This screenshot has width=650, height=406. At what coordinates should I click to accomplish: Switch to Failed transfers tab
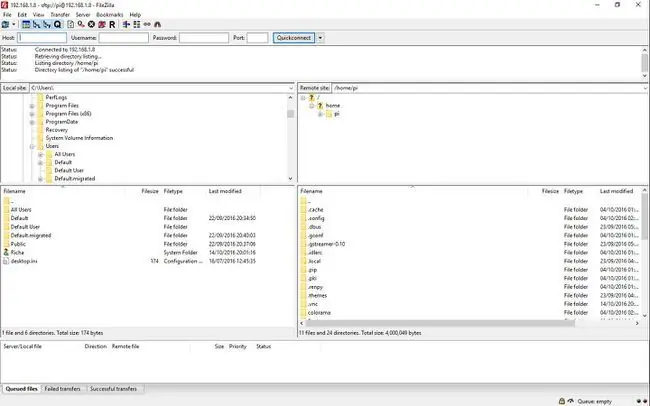(x=62, y=389)
